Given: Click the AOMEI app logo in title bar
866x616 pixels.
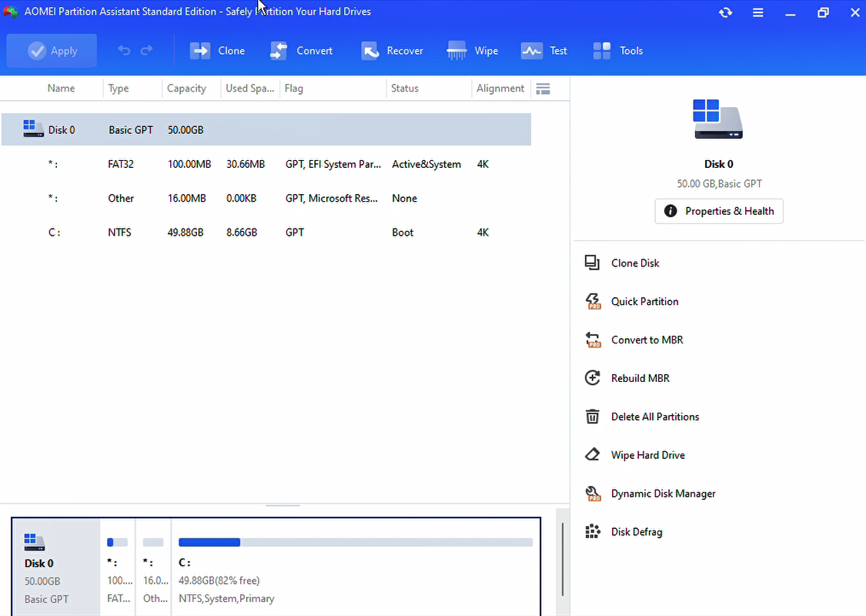Looking at the screenshot, I should (10, 12).
